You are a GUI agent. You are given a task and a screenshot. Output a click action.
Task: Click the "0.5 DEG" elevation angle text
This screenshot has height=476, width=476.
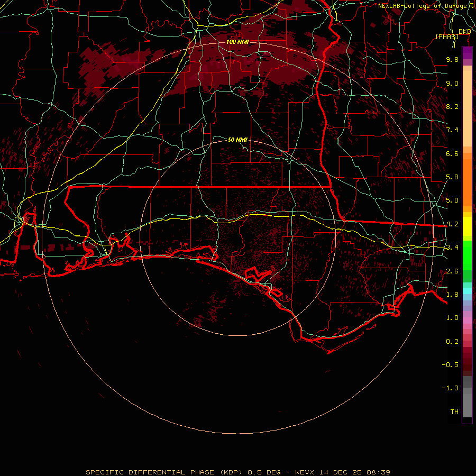264,472
